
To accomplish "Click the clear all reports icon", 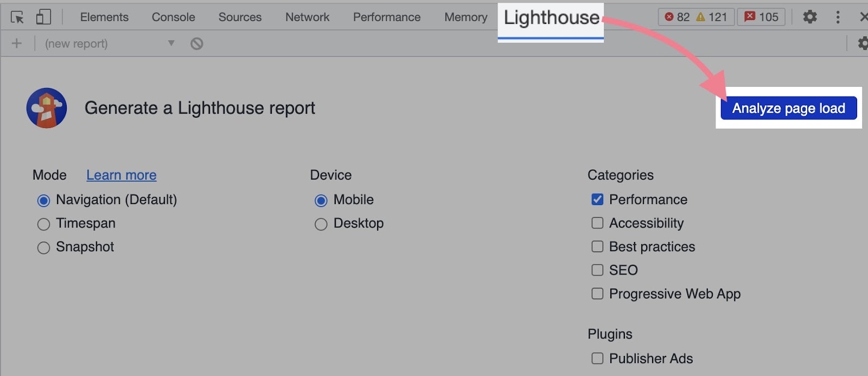I will point(197,43).
